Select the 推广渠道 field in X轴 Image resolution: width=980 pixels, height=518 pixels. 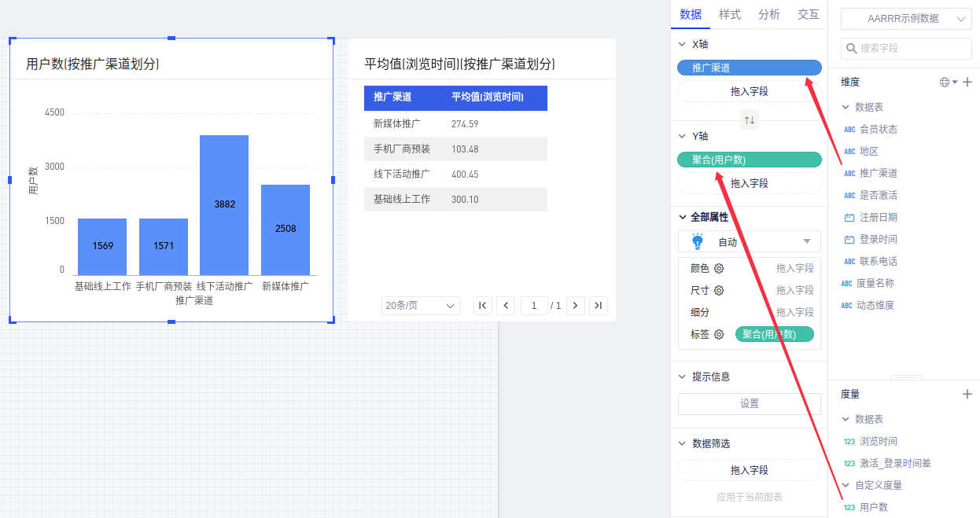click(749, 68)
